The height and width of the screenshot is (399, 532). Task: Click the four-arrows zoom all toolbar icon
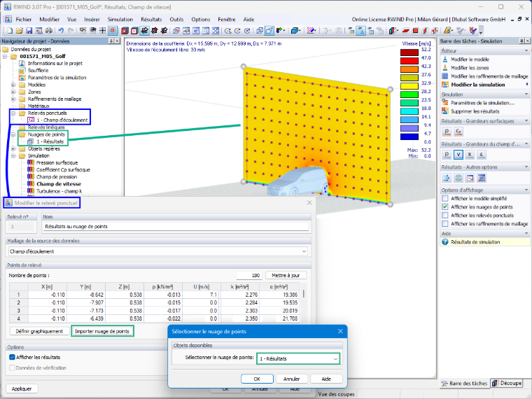click(x=216, y=31)
